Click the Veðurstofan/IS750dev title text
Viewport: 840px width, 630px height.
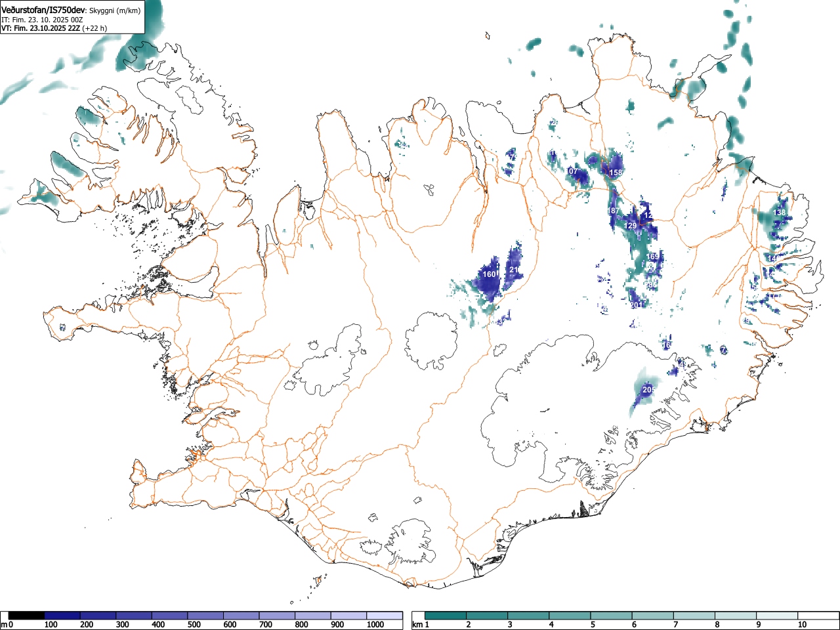[x=43, y=10]
